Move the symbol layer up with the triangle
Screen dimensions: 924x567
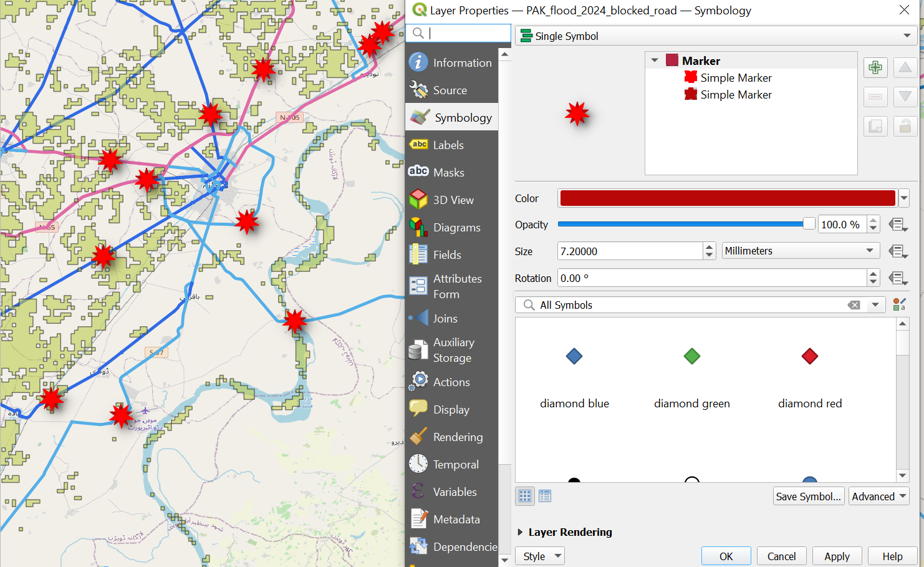pyautogui.click(x=905, y=67)
